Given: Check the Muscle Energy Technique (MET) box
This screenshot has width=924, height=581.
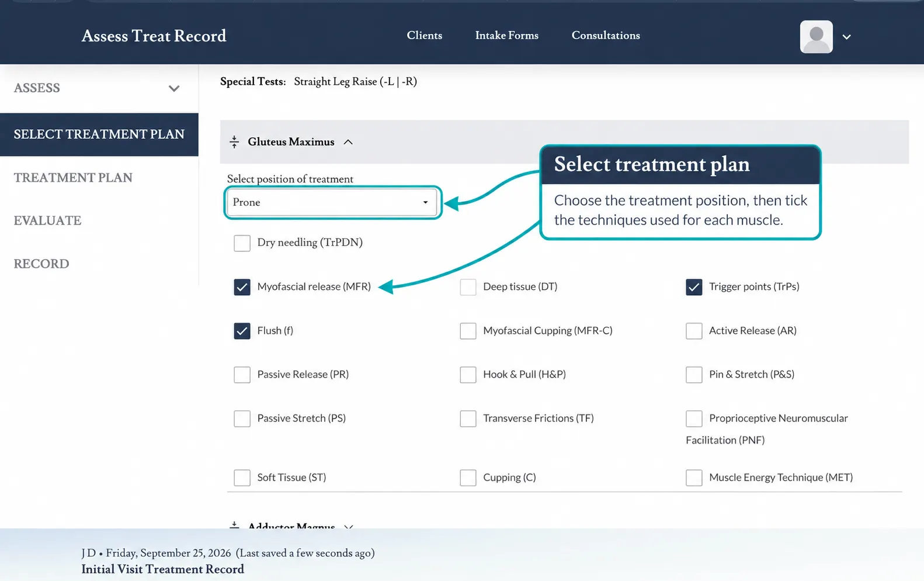Looking at the screenshot, I should click(x=694, y=478).
